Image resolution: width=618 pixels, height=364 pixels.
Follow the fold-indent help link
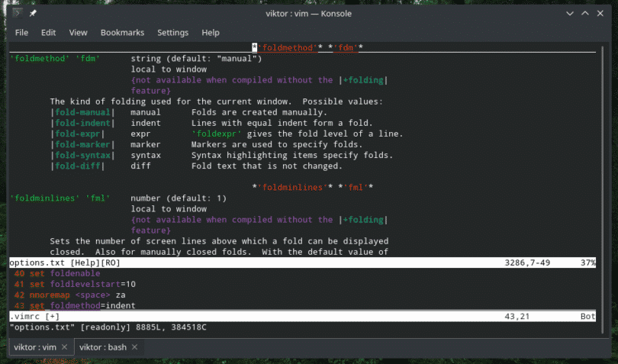click(x=82, y=123)
